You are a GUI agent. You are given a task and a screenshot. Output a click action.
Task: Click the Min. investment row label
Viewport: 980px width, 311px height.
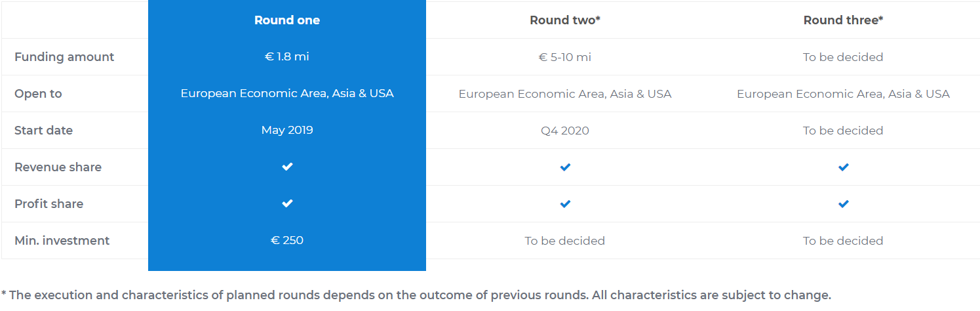point(62,241)
